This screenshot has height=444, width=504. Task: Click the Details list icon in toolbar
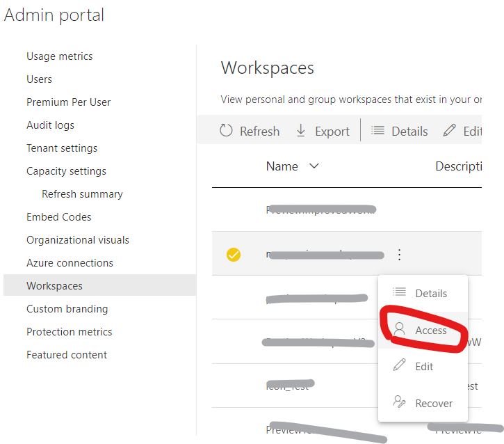(377, 130)
